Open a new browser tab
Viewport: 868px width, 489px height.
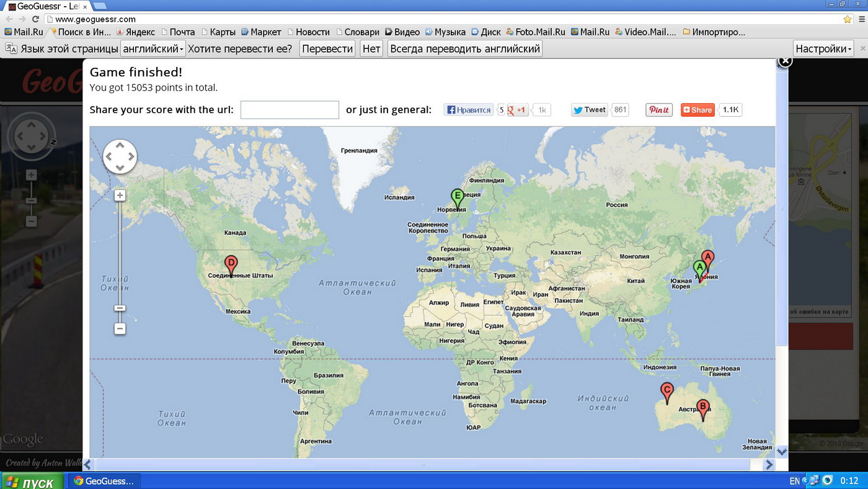coord(100,6)
